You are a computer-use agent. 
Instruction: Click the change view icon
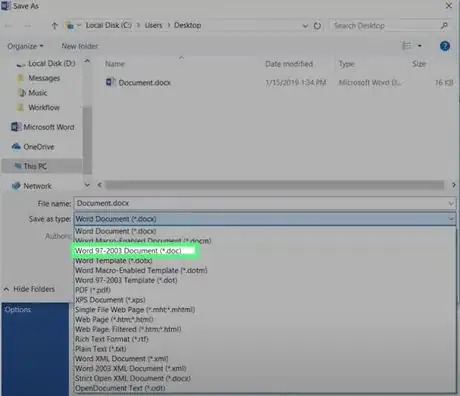tap(407, 46)
